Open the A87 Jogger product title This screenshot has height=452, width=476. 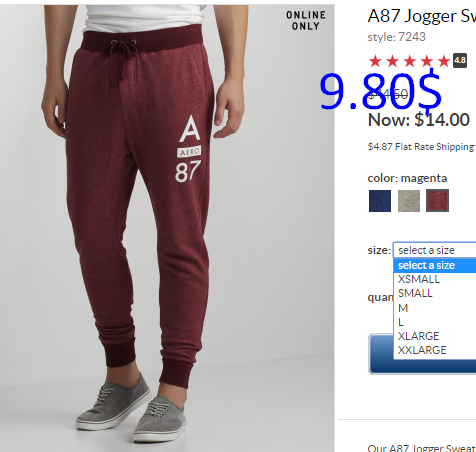tap(422, 16)
